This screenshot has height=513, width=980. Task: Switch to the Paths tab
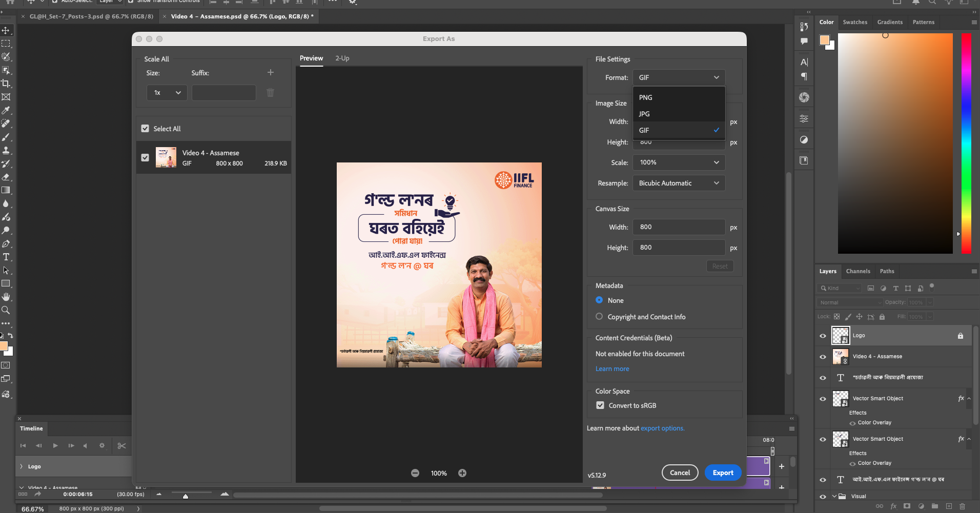pyautogui.click(x=887, y=271)
